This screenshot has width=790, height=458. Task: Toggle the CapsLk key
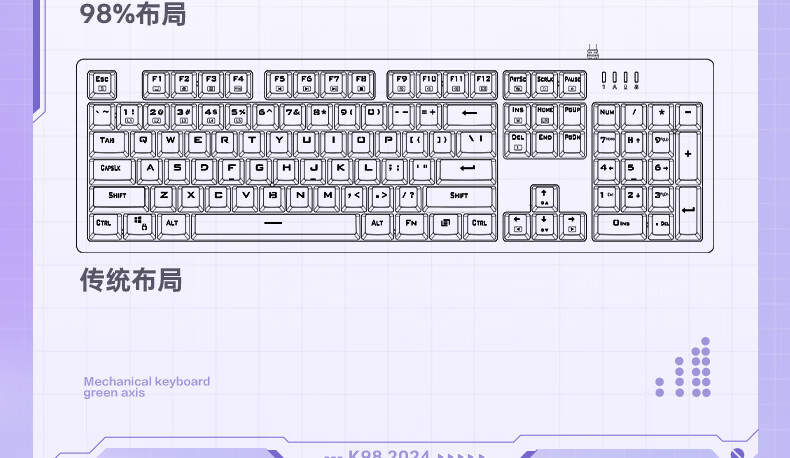pos(110,168)
